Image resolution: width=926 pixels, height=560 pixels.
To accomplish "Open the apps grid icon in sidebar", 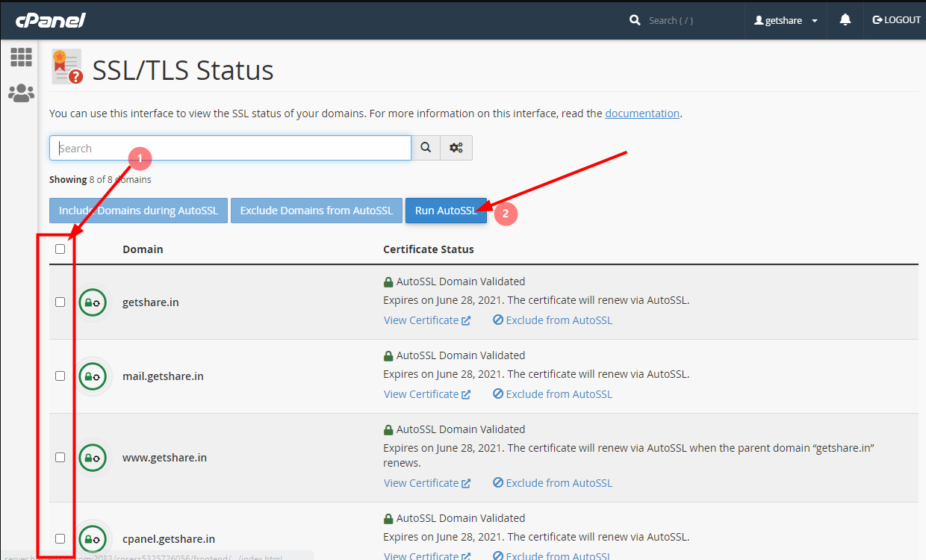I will 21,57.
